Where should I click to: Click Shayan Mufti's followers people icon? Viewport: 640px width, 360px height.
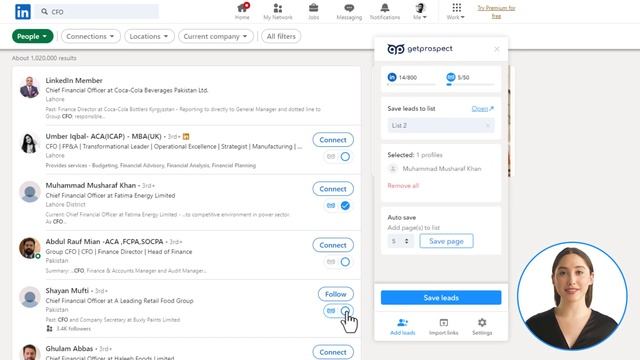point(49,329)
